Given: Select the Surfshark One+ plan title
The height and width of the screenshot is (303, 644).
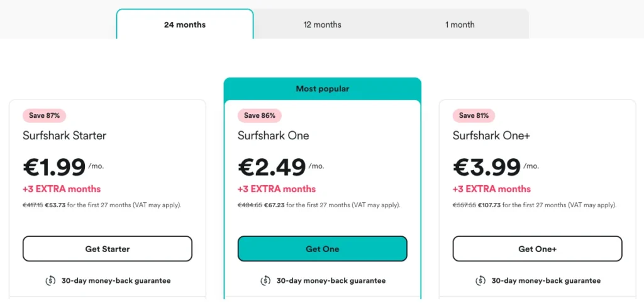Looking at the screenshot, I should [x=492, y=135].
